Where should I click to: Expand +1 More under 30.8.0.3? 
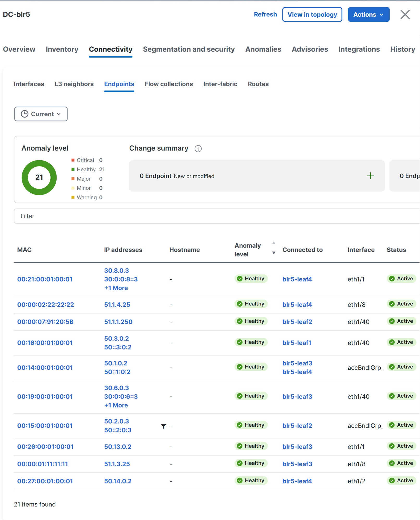[116, 288]
